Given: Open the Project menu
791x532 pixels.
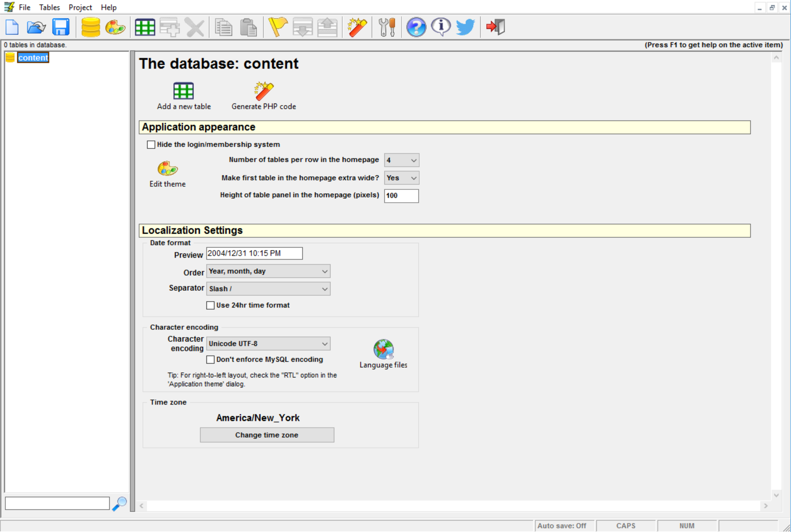Looking at the screenshot, I should coord(80,8).
